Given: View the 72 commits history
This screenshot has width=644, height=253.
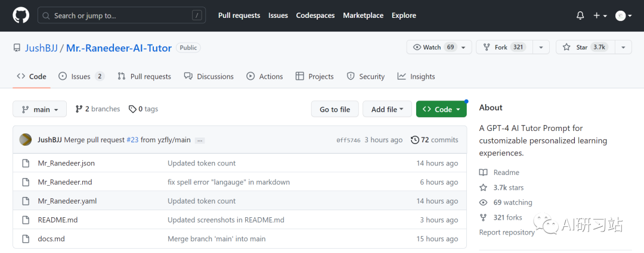Looking at the screenshot, I should pyautogui.click(x=435, y=140).
